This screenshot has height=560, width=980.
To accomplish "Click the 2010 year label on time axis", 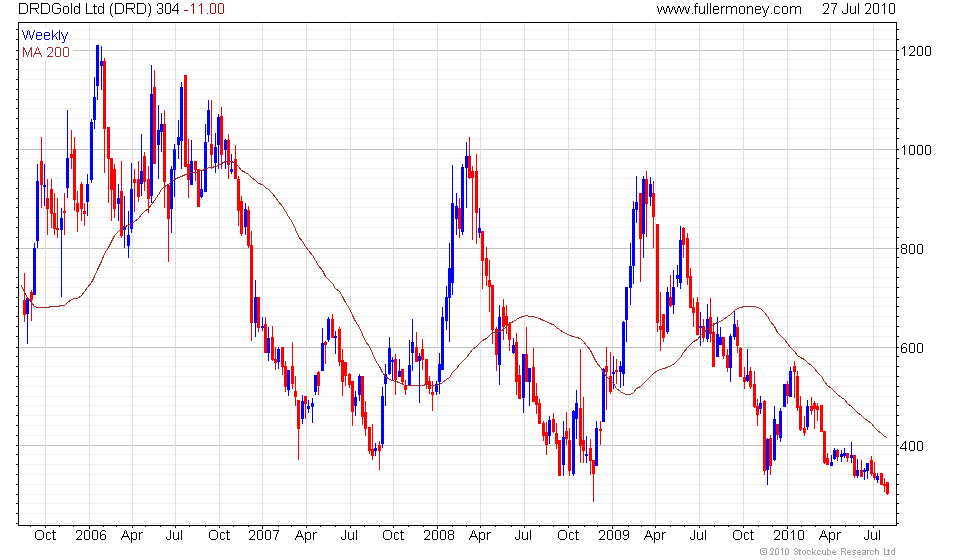I will (789, 536).
